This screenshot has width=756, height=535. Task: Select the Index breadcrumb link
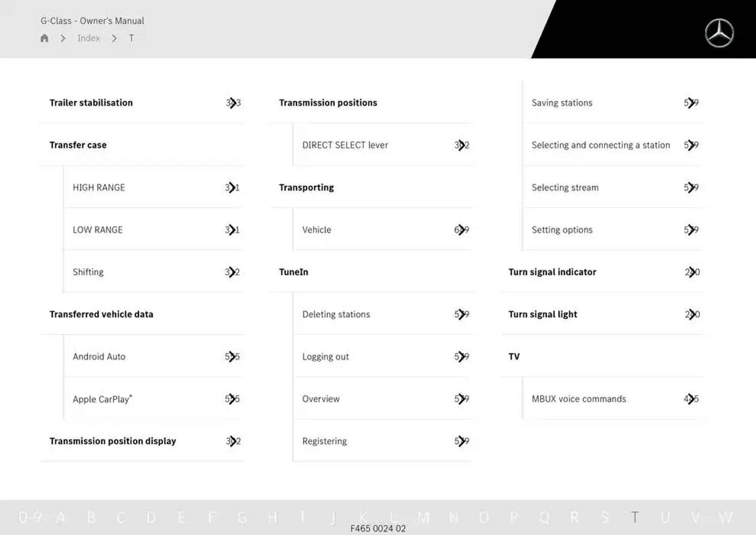89,38
